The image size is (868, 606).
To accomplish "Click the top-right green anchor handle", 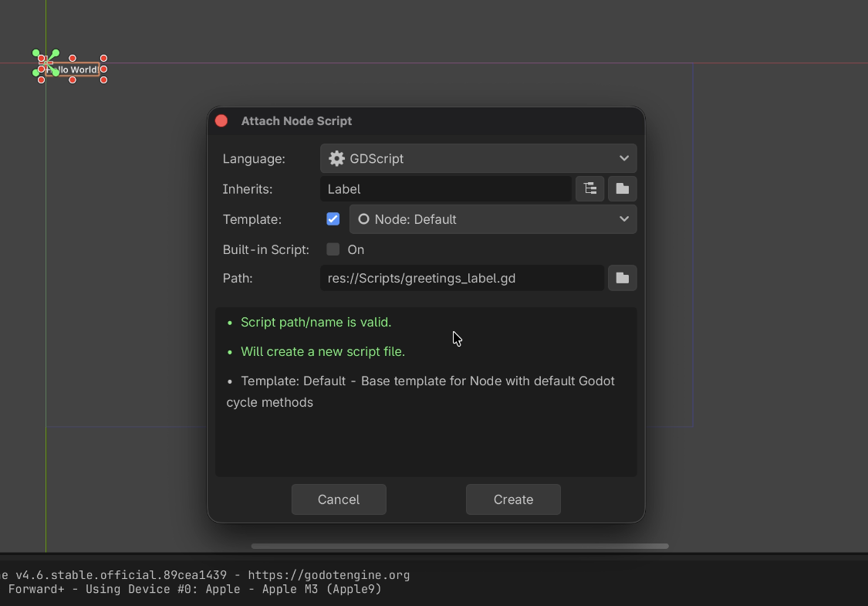I will pos(56,53).
